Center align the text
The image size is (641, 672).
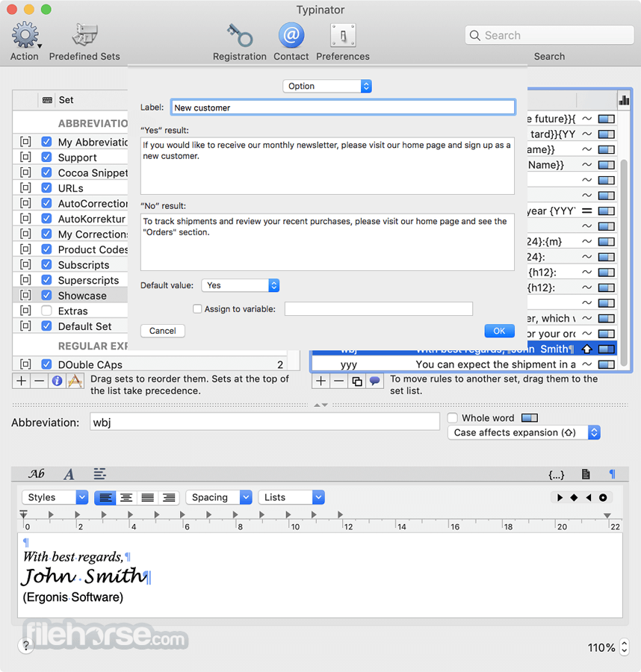126,497
